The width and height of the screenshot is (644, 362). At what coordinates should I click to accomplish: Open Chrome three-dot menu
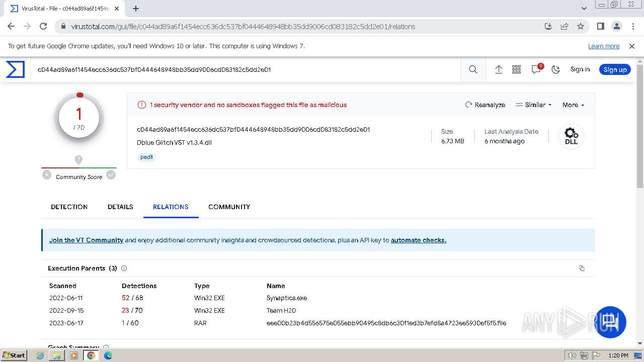(633, 27)
